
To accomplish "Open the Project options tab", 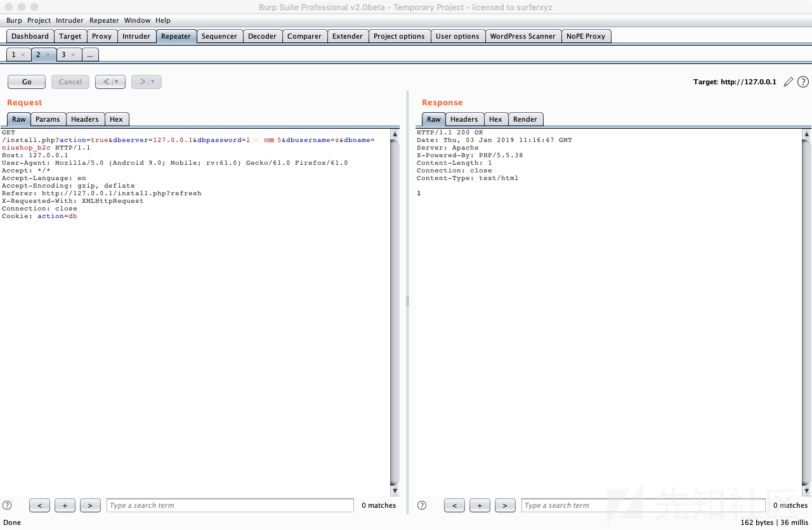I will 399,36.
